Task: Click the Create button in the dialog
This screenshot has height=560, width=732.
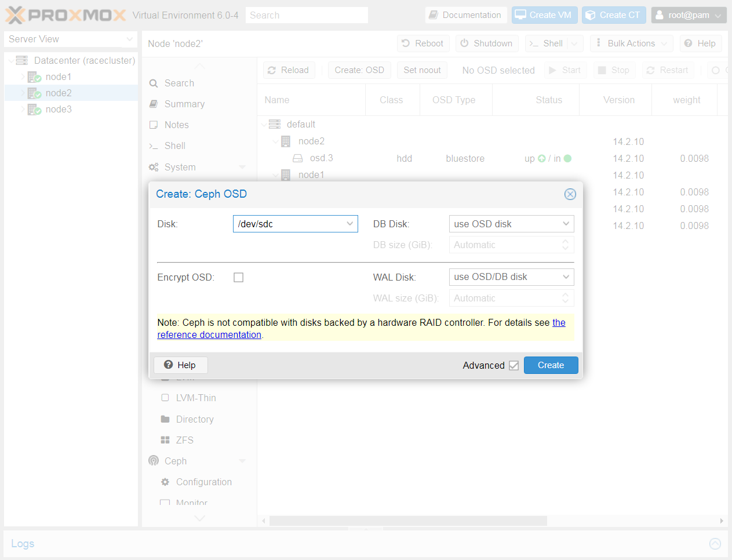Action: click(x=551, y=365)
